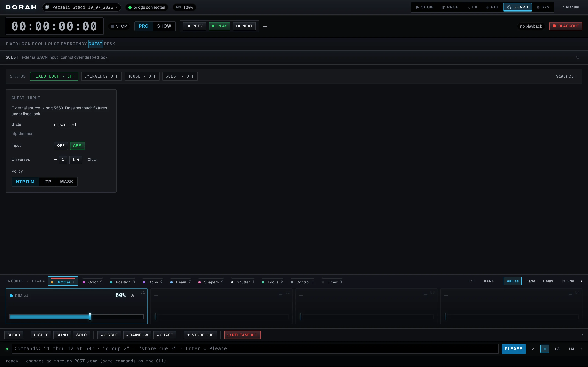
Task: Click the STORE CUE button
Action: point(200,335)
